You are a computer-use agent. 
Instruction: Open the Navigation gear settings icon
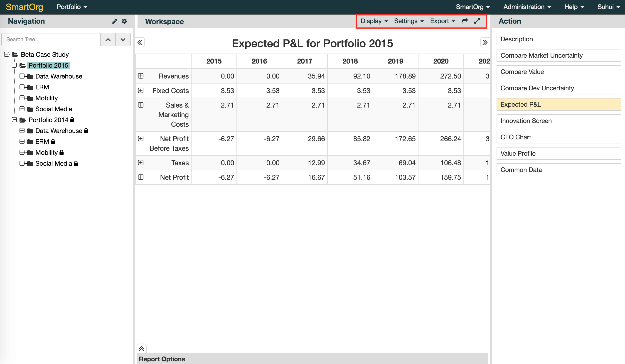point(124,21)
